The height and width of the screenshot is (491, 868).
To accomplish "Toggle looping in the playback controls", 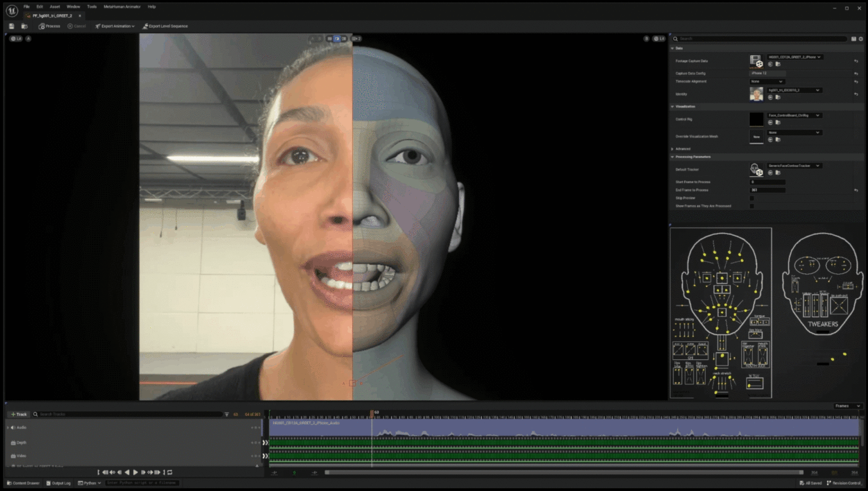I will [170, 472].
